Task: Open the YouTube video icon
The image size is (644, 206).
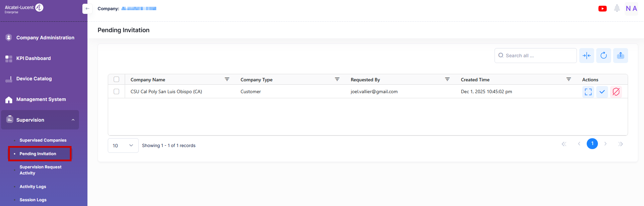Action: [x=602, y=9]
